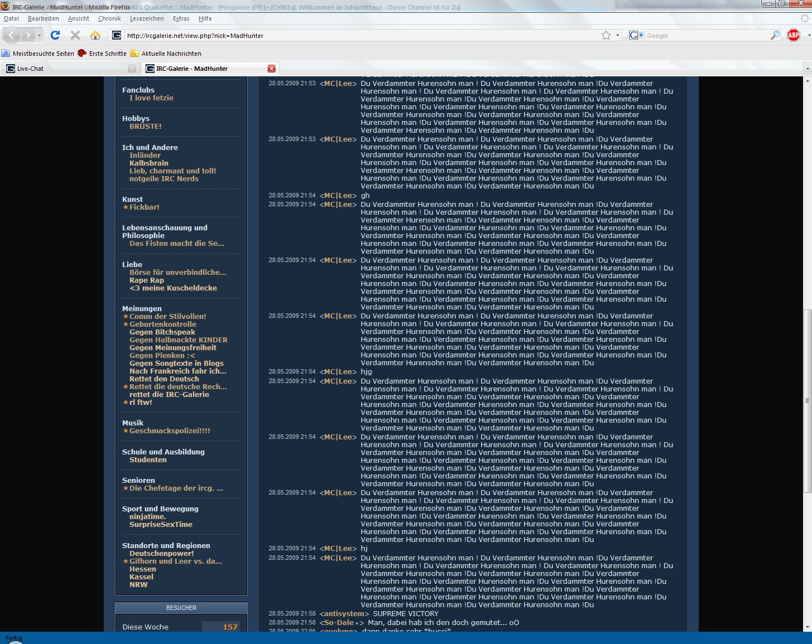Click the forward navigation arrow

(x=28, y=35)
